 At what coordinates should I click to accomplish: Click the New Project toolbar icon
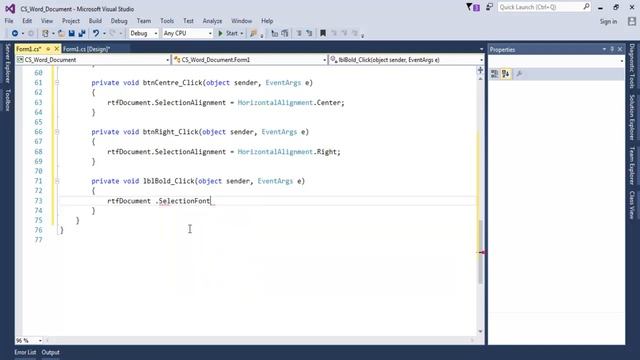click(x=45, y=33)
